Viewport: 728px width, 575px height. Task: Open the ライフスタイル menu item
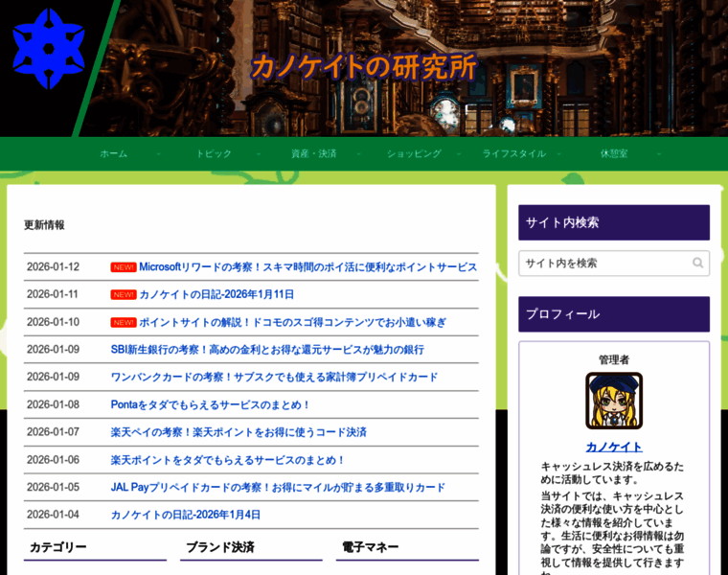pos(514,153)
